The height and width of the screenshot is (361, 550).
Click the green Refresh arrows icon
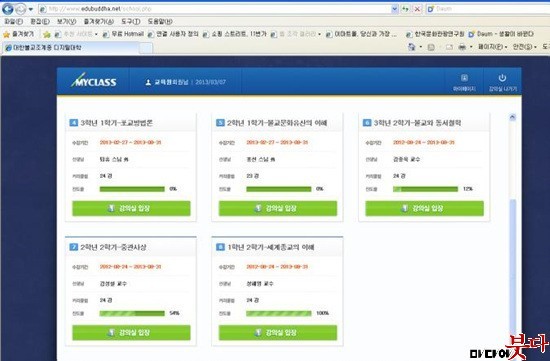(x=405, y=9)
